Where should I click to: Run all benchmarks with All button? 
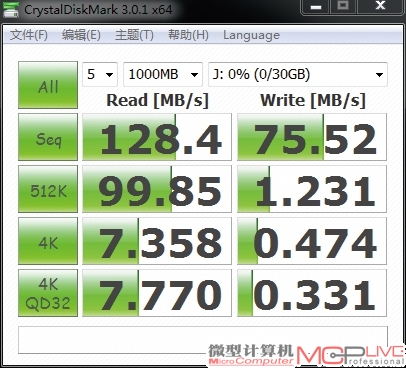click(x=48, y=85)
